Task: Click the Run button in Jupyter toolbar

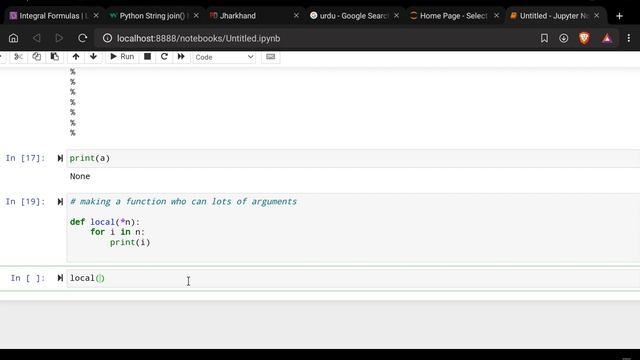Action: pyautogui.click(x=122, y=57)
